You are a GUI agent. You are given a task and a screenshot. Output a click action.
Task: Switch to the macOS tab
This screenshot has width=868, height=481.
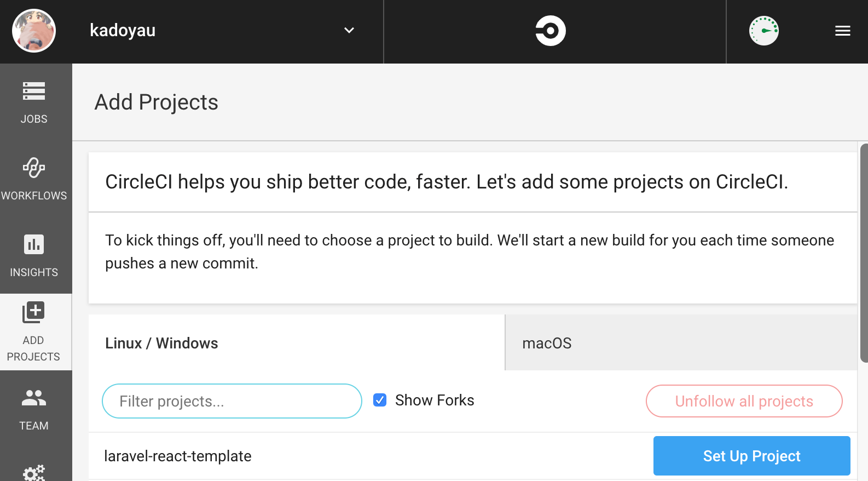click(x=547, y=343)
